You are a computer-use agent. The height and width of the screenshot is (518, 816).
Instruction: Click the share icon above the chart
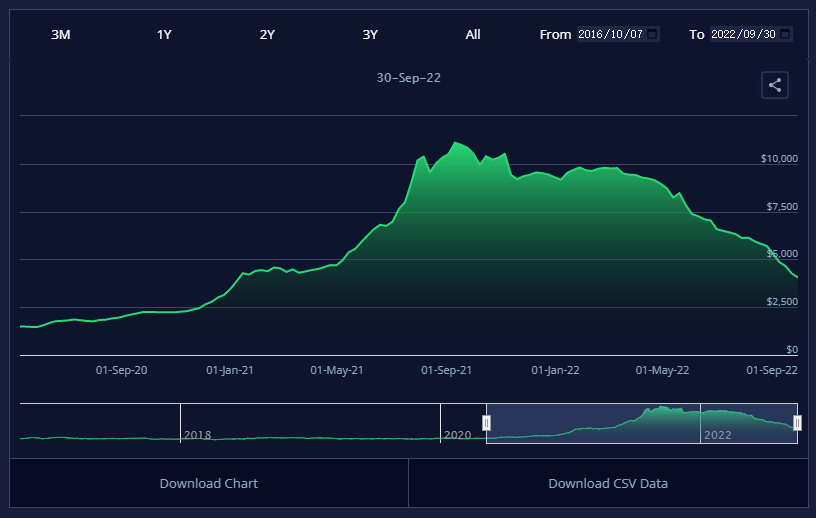tap(775, 85)
